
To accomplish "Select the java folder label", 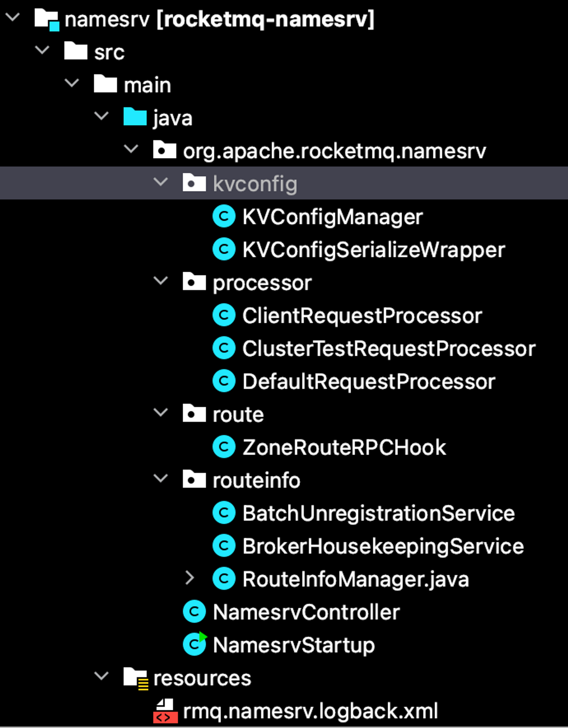I will tap(173, 118).
